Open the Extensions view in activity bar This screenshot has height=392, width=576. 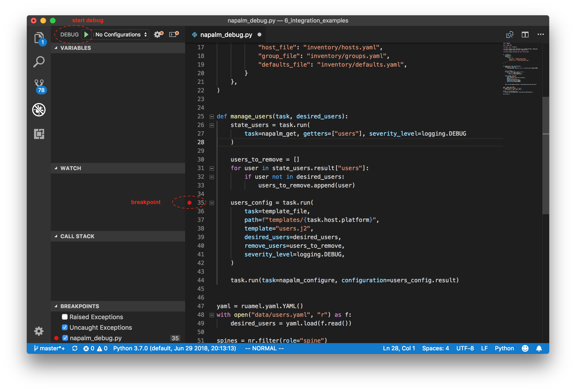[x=39, y=134]
